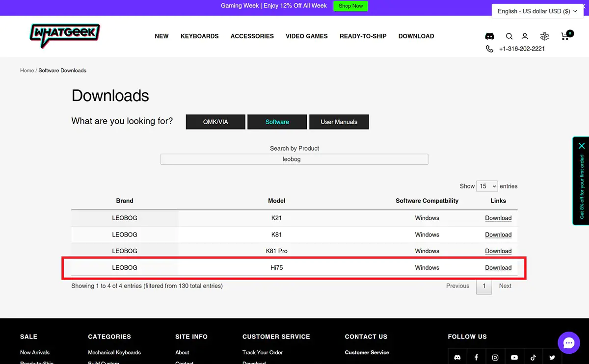Viewport: 589px width, 364px height.
Task: Click LEOBOG in the Hi75 row
Action: (125, 268)
